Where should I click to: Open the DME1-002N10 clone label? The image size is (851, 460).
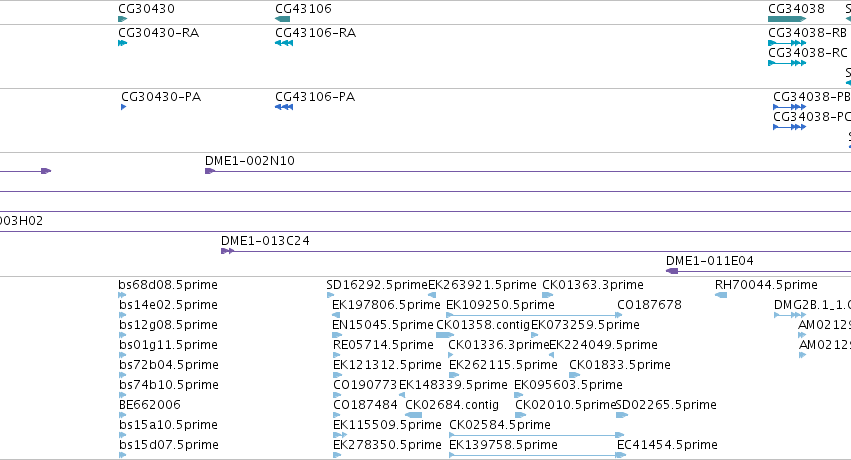point(250,161)
